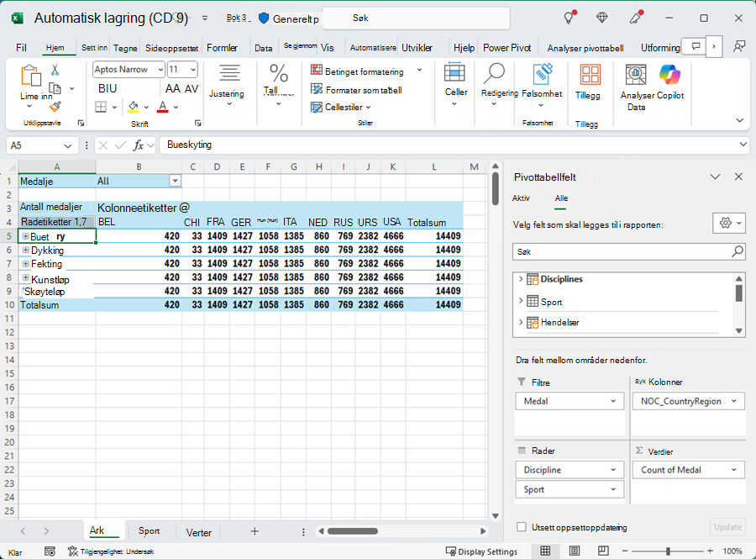Activate the format painter brush icon

click(55, 106)
